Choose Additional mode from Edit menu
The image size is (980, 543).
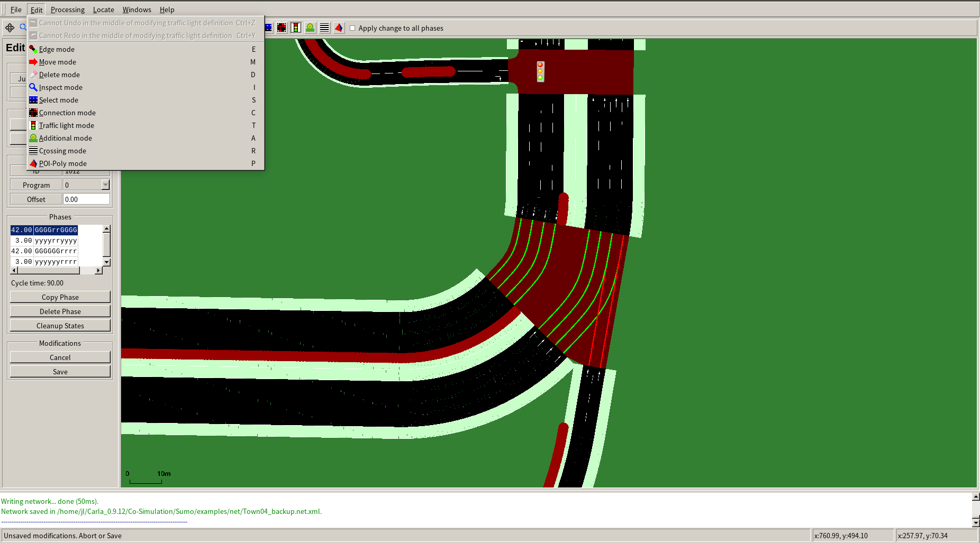(x=146, y=138)
